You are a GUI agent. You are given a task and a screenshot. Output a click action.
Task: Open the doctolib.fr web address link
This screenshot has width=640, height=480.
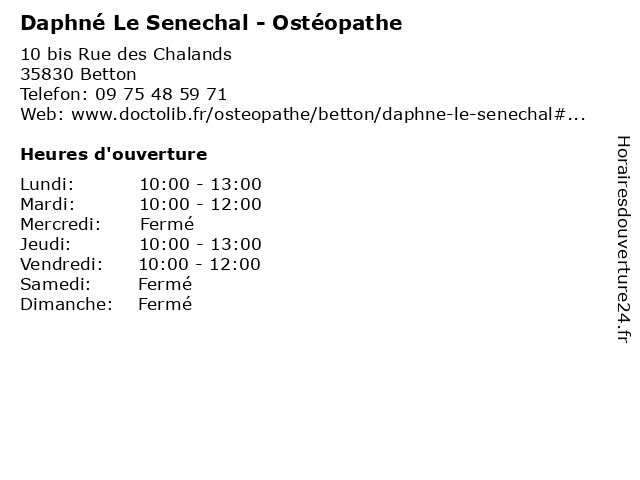click(328, 114)
